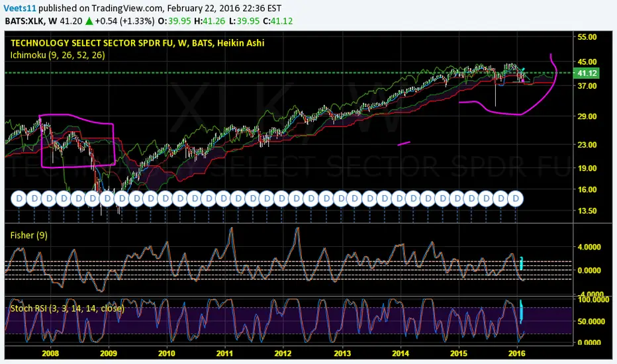Click the 2012 label on the time axis
617x364 pixels.
(283, 353)
